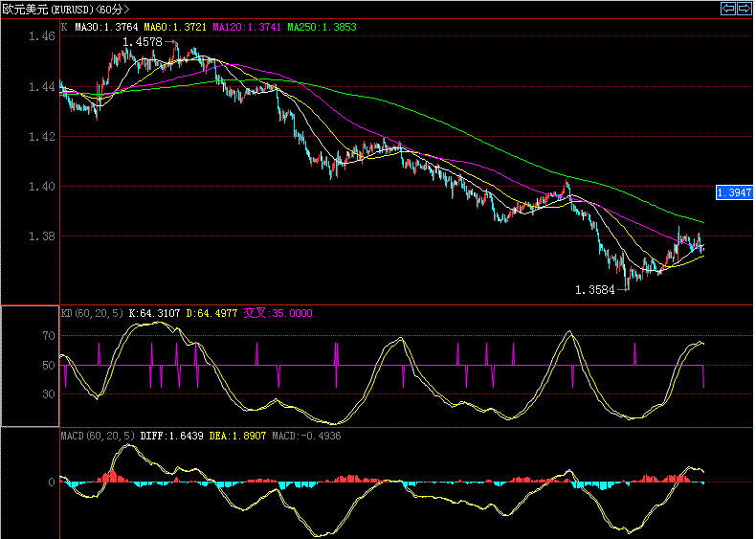This screenshot has width=756, height=539.
Task: Click the current price tag 1.3947
Action: click(x=734, y=193)
